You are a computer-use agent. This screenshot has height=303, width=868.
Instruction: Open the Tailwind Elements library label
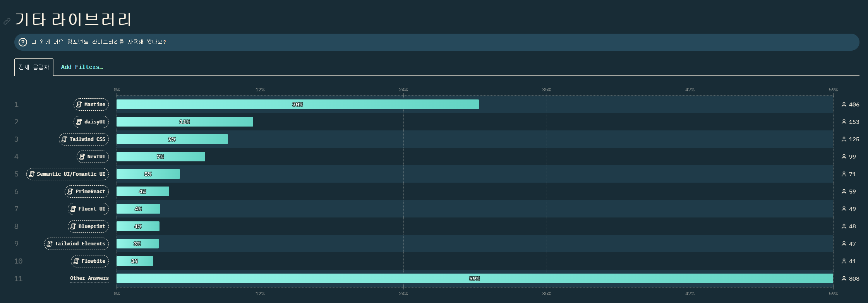[x=76, y=244]
